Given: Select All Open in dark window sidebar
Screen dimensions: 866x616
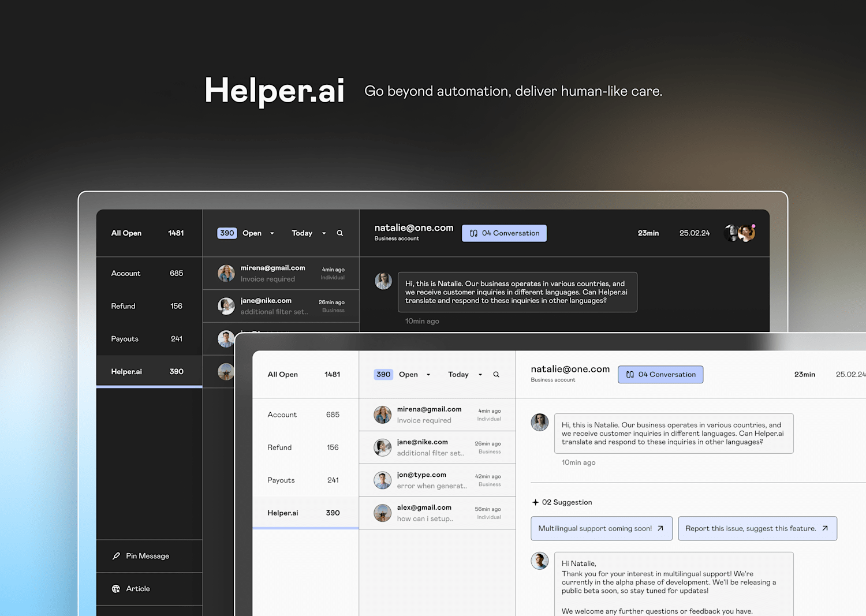Looking at the screenshot, I should [149, 233].
